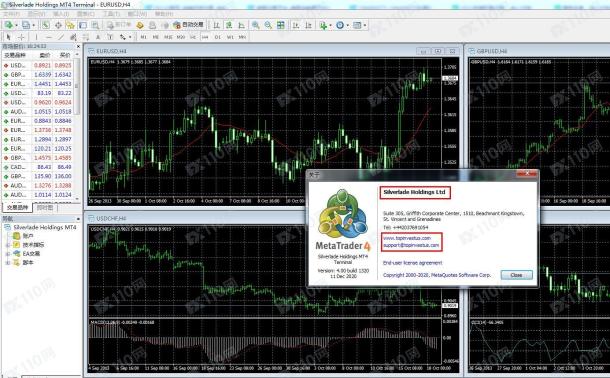Tile chart windows using the grid icon
The width and height of the screenshot is (610, 378).
coord(280,25)
